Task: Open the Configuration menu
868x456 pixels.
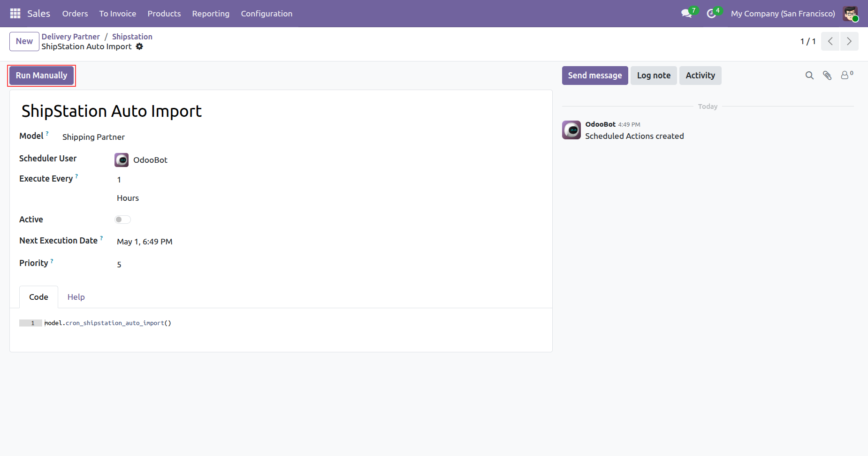Action: tap(266, 14)
